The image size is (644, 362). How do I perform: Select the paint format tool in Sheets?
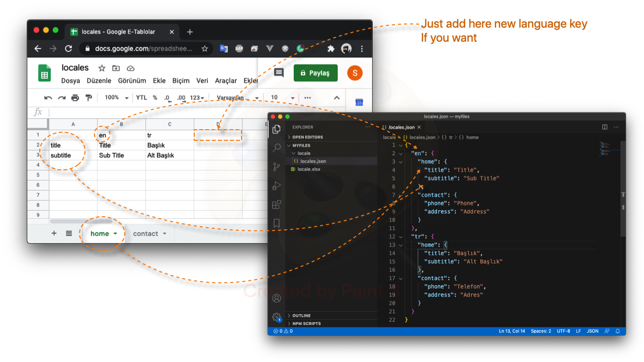(x=89, y=98)
